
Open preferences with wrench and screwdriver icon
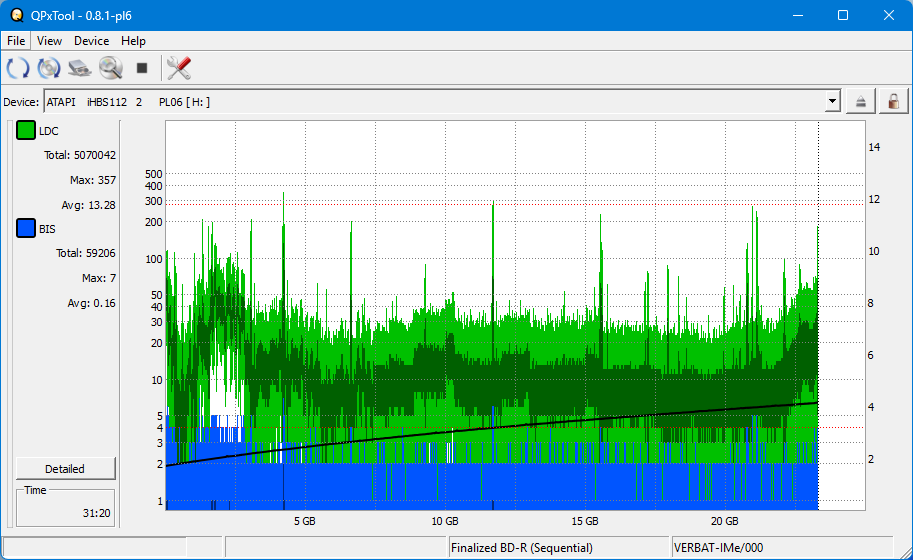[179, 68]
